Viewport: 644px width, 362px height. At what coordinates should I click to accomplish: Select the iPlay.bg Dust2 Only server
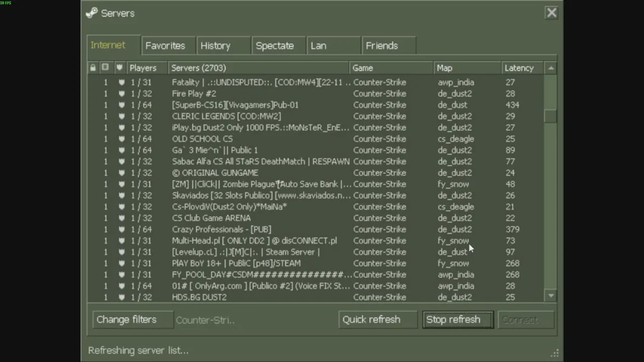[316, 128]
